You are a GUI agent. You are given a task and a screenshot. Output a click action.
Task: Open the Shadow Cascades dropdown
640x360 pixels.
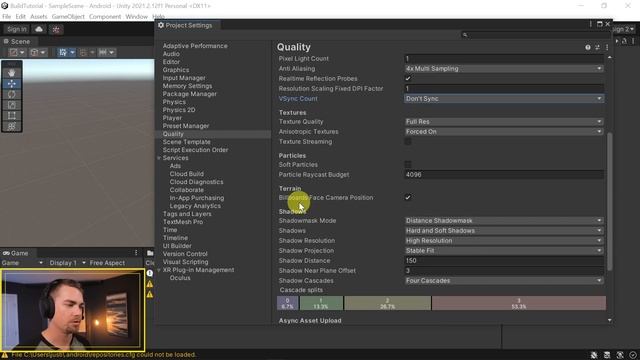coord(504,281)
